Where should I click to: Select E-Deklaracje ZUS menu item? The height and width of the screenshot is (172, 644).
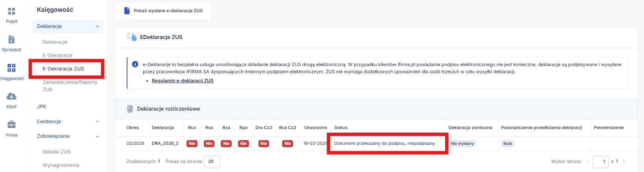point(63,68)
